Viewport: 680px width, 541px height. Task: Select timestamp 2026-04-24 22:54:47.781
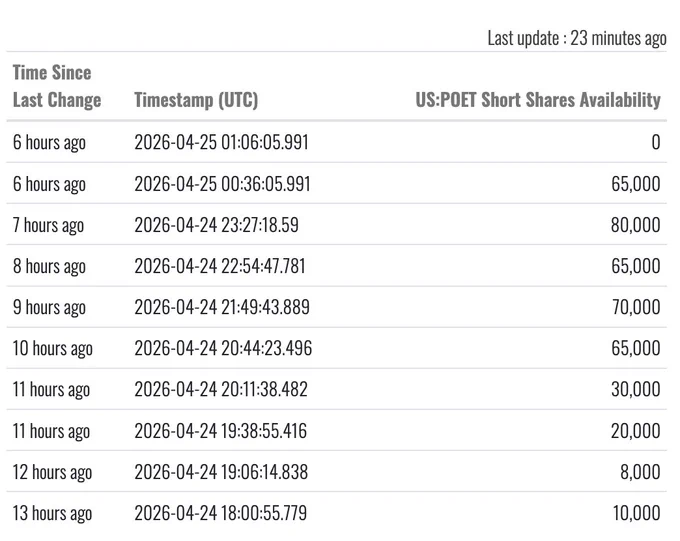pos(220,266)
